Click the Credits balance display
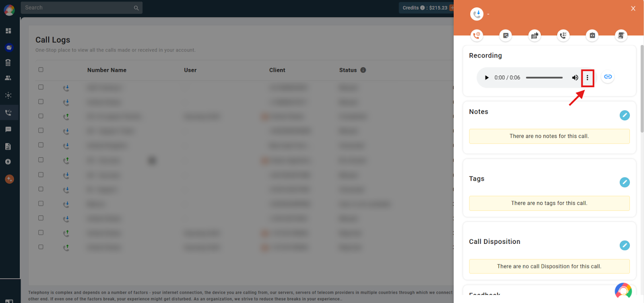 tap(425, 8)
